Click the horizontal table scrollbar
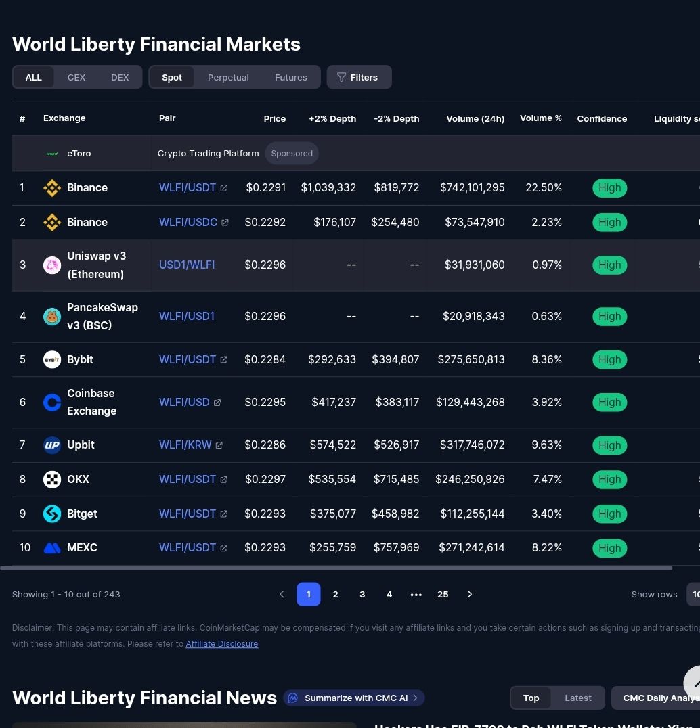The height and width of the screenshot is (728, 700). click(336, 568)
